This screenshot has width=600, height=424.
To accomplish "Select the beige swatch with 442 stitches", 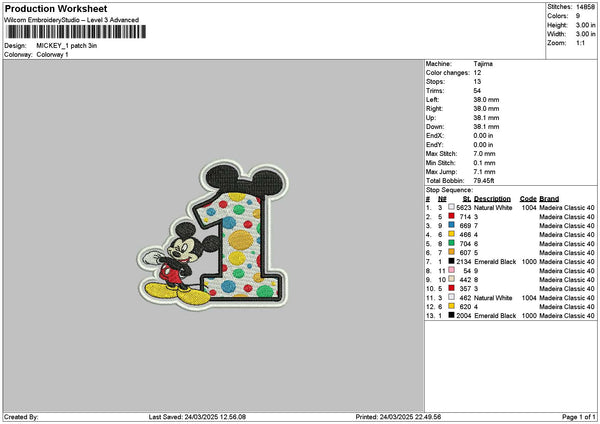I will click(x=452, y=279).
